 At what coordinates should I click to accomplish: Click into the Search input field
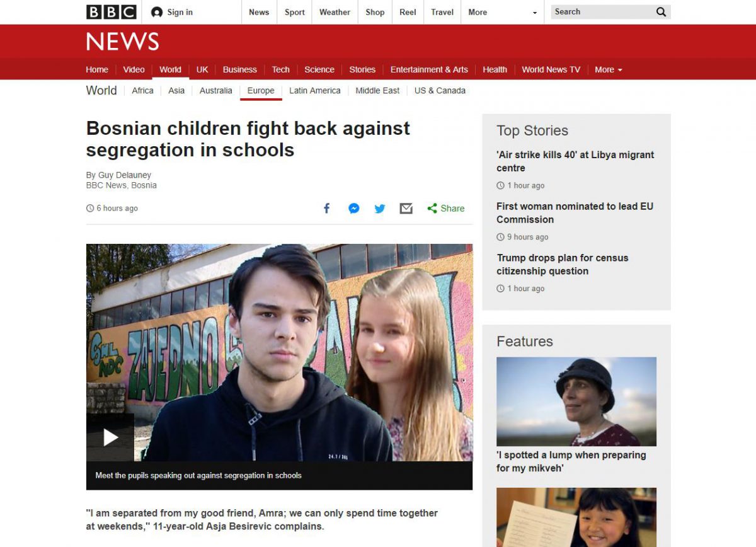602,12
